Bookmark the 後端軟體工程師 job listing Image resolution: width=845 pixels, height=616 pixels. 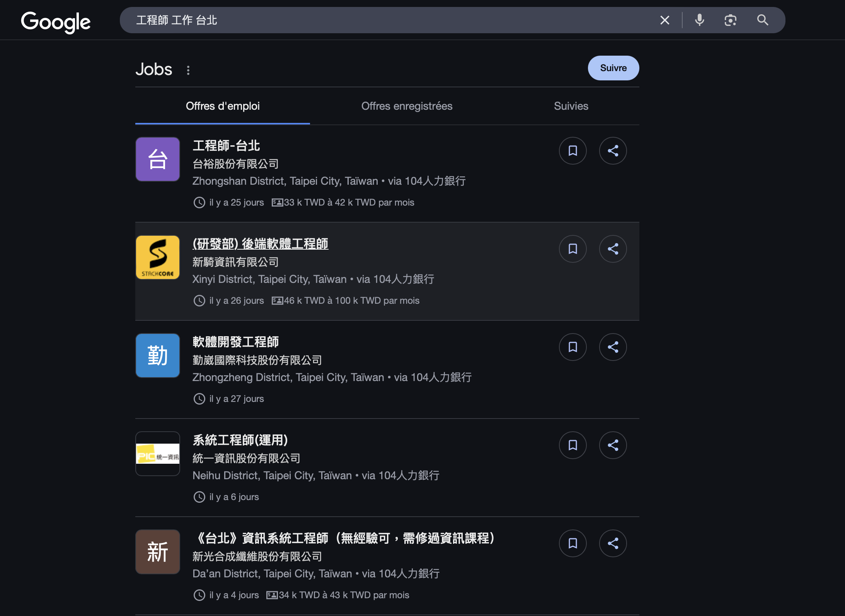[x=572, y=249]
